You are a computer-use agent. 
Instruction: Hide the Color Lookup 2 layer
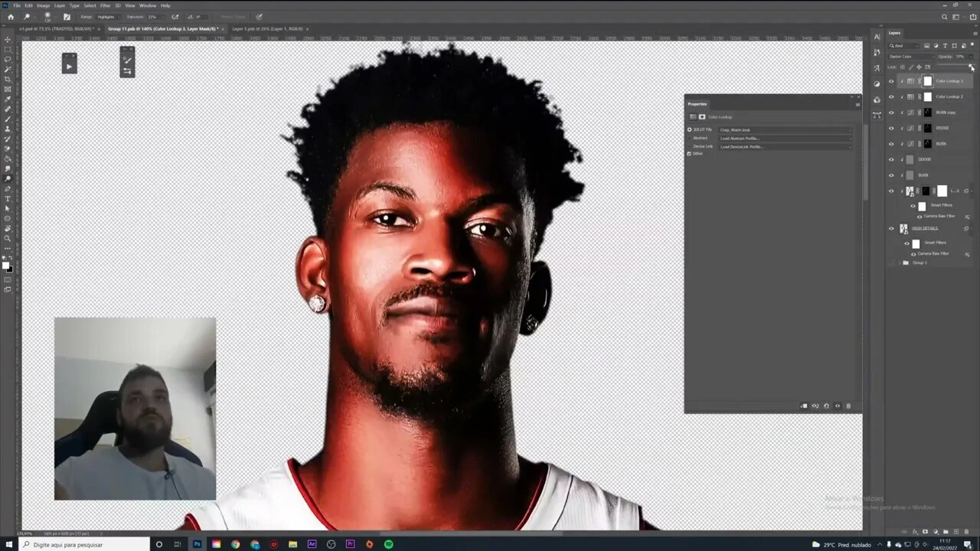(x=891, y=96)
